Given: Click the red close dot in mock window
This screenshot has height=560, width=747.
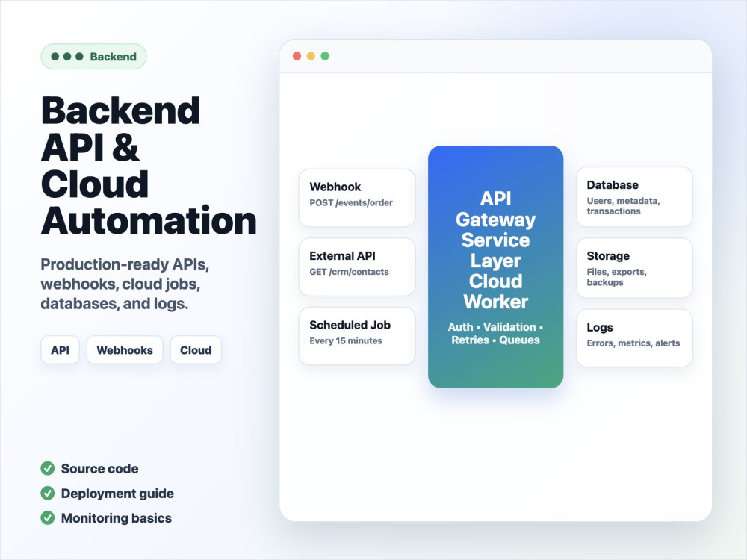Looking at the screenshot, I should 297,56.
